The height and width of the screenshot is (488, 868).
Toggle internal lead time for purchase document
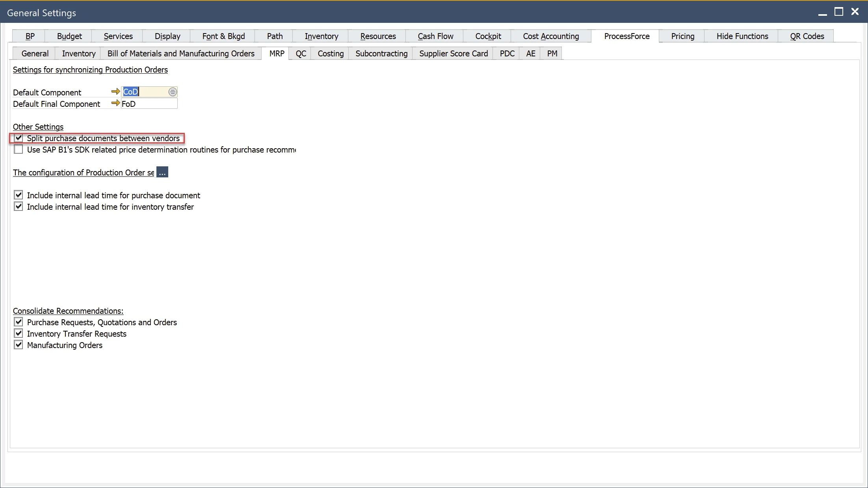19,195
